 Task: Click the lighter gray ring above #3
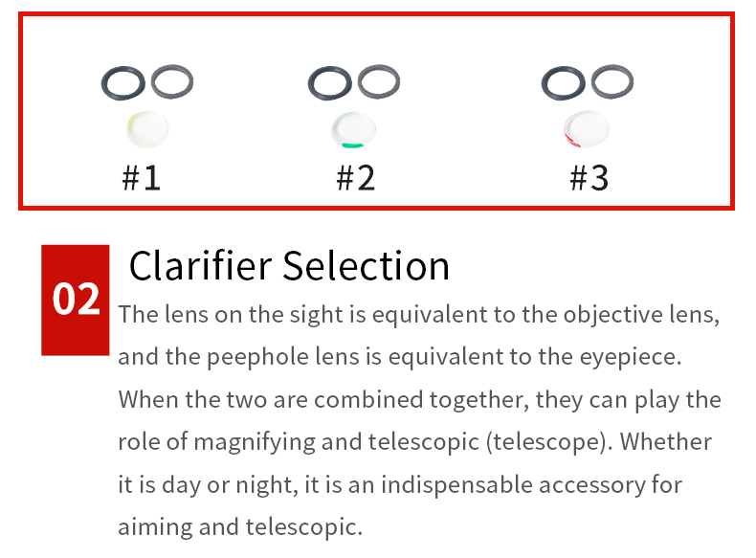pos(612,81)
